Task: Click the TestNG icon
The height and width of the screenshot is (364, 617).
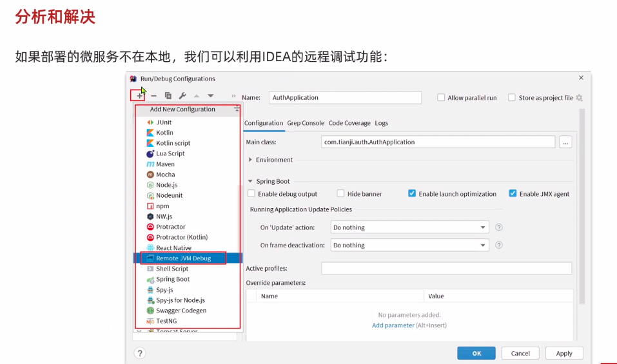Action: pyautogui.click(x=150, y=321)
